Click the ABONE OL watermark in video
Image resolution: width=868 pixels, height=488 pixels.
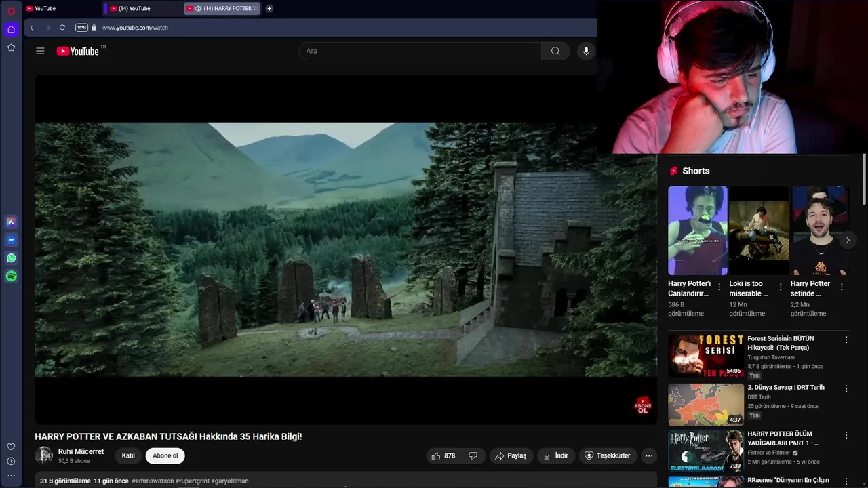click(x=642, y=405)
